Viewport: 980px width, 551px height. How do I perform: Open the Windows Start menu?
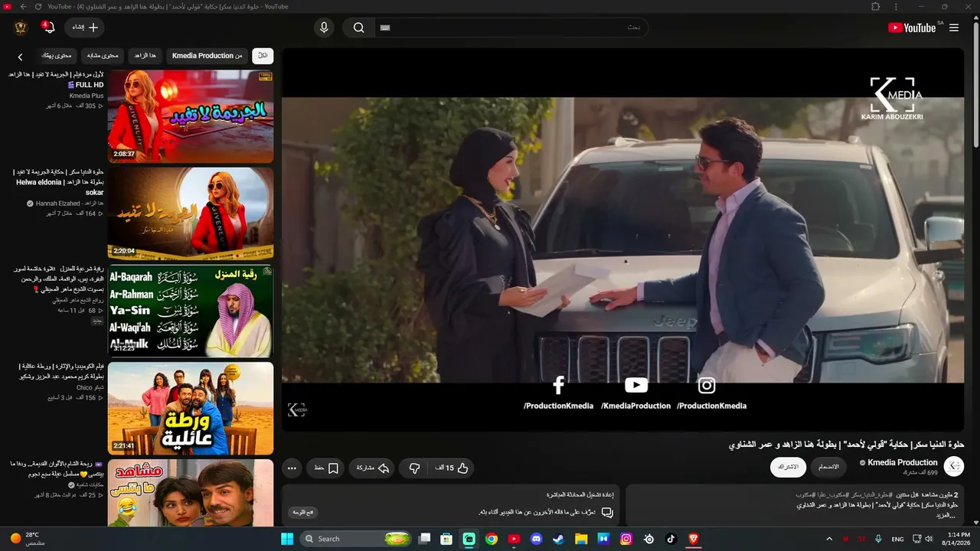click(x=287, y=539)
